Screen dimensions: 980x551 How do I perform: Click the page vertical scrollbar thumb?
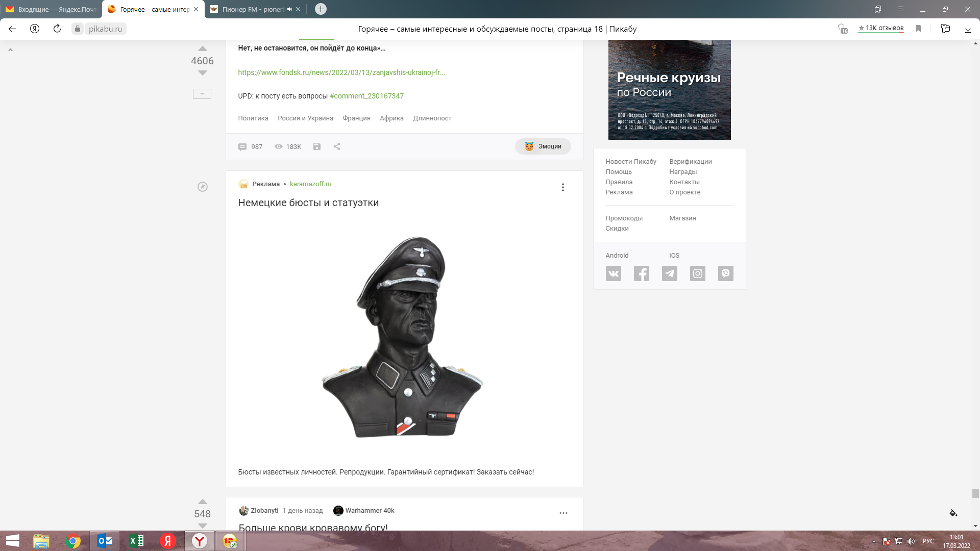(975, 493)
